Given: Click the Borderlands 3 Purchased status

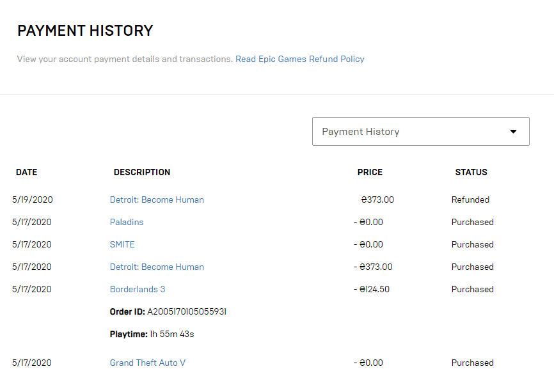Looking at the screenshot, I should click(472, 289).
